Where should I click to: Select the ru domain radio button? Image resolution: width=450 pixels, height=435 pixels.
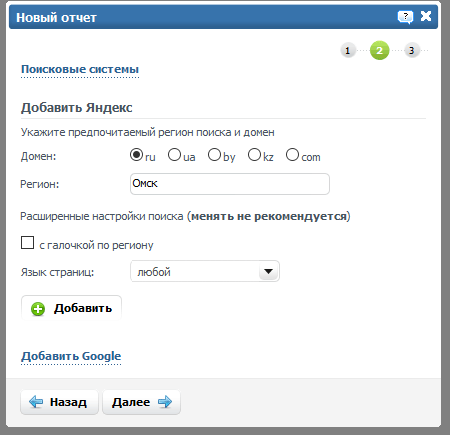[136, 155]
